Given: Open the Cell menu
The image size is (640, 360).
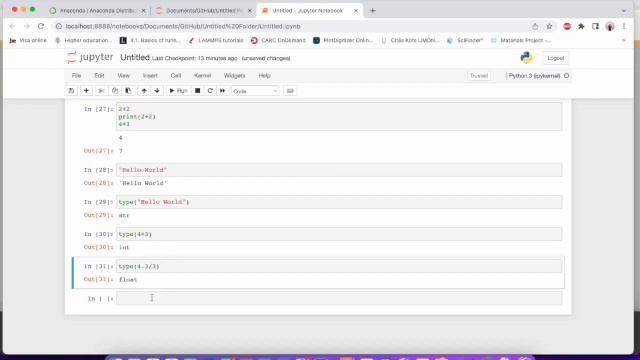Looking at the screenshot, I should (176, 76).
